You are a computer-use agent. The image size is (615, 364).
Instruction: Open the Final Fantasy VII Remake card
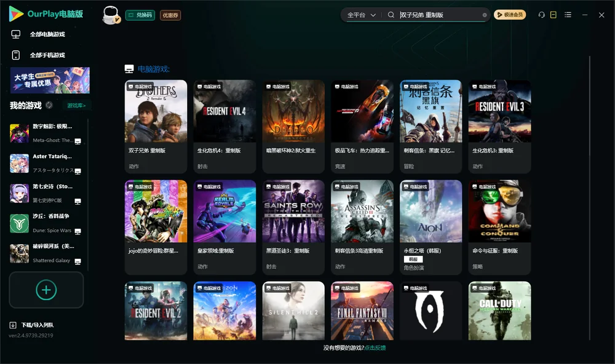pyautogui.click(x=362, y=311)
